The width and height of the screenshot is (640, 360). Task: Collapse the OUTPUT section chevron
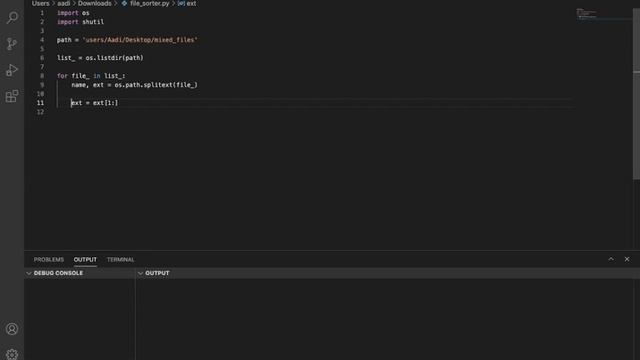[x=140, y=273]
